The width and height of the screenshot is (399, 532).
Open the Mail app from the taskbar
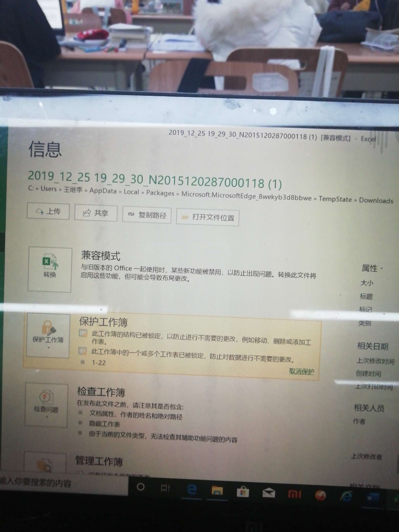[x=268, y=493]
